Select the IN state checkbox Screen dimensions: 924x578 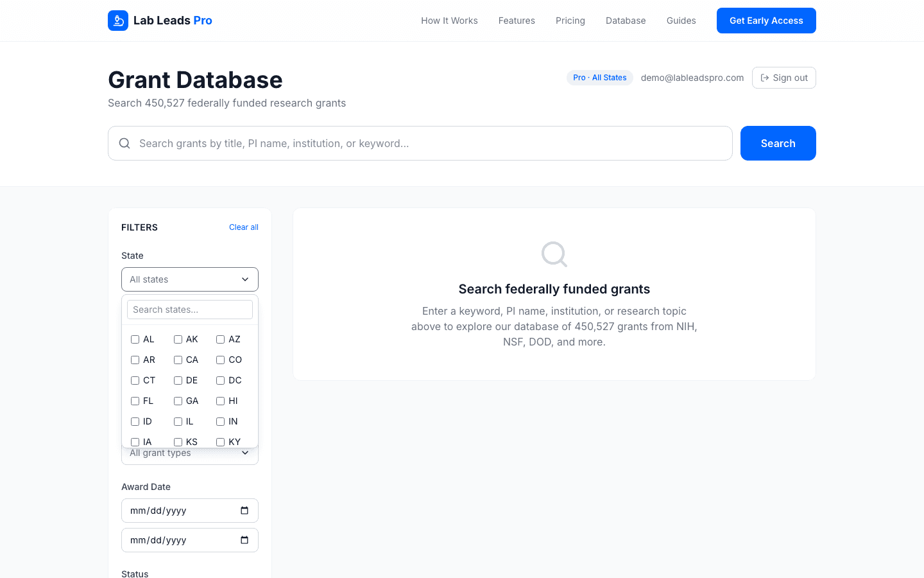pyautogui.click(x=220, y=421)
